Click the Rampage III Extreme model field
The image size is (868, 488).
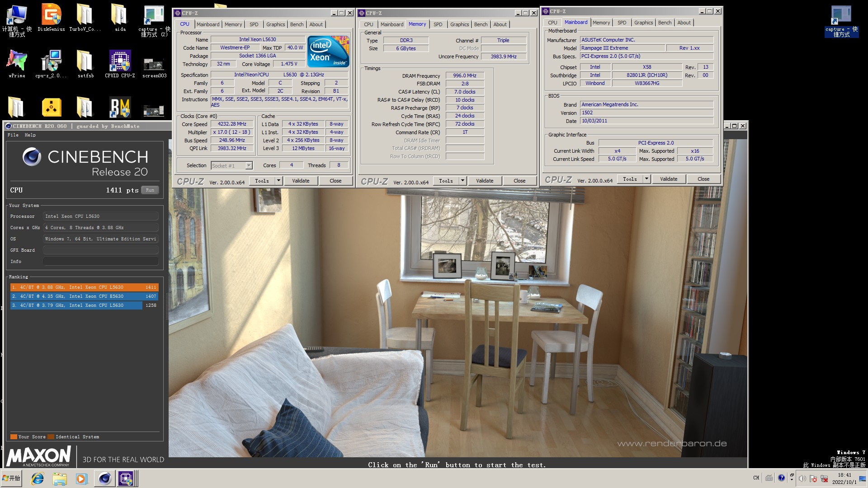[x=623, y=48]
